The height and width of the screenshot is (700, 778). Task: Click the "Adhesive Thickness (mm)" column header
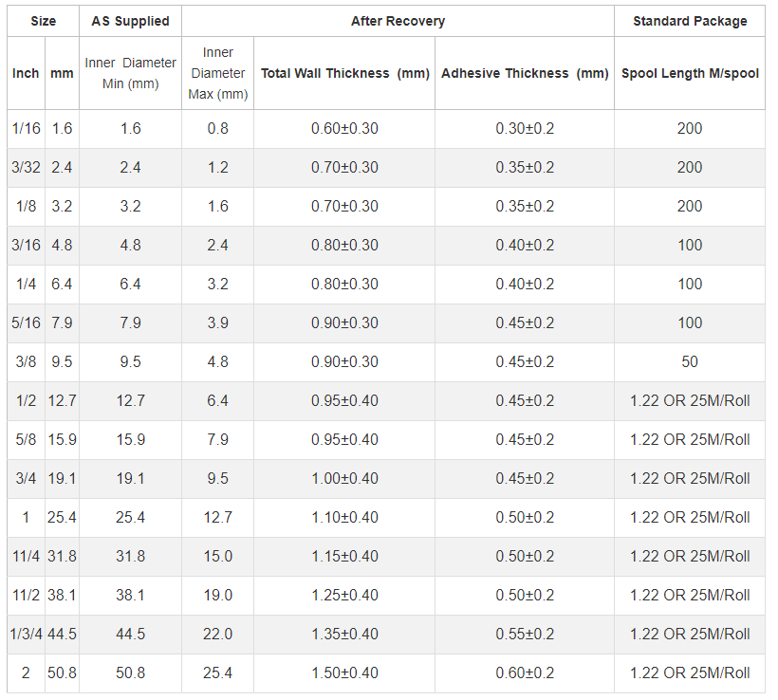(525, 73)
